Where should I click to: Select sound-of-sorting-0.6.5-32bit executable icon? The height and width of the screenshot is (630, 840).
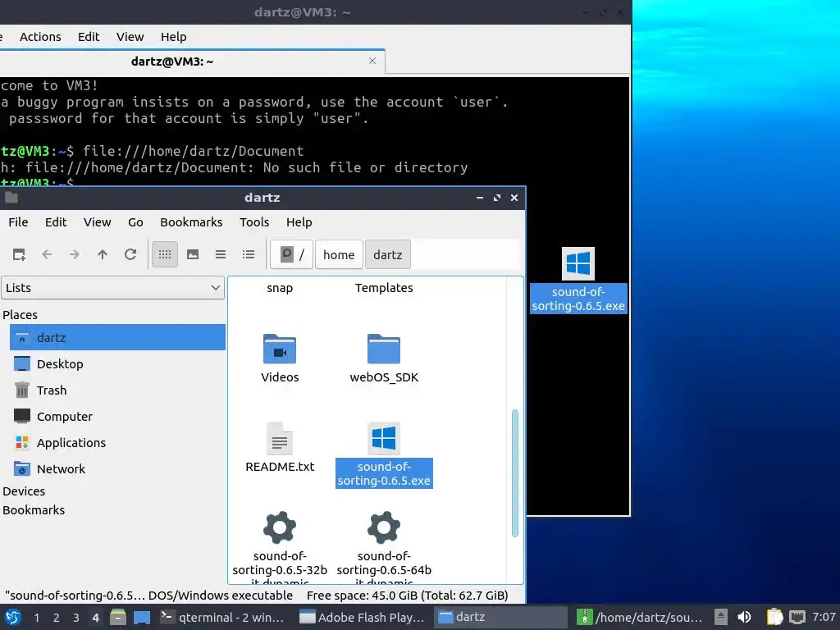(x=280, y=527)
